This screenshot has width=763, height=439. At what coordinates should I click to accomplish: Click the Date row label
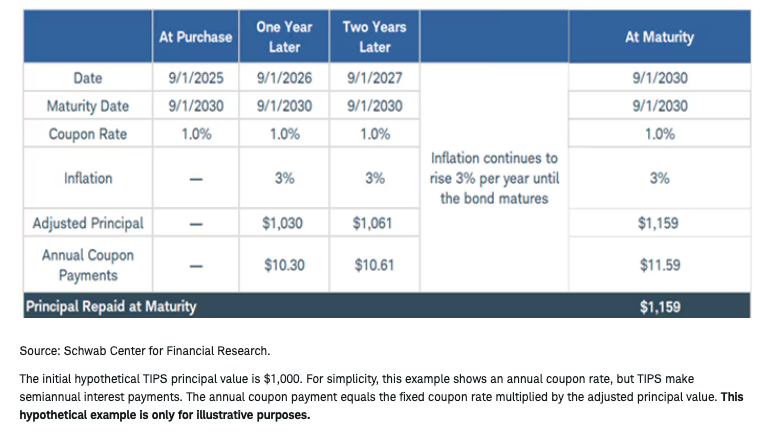click(88, 78)
